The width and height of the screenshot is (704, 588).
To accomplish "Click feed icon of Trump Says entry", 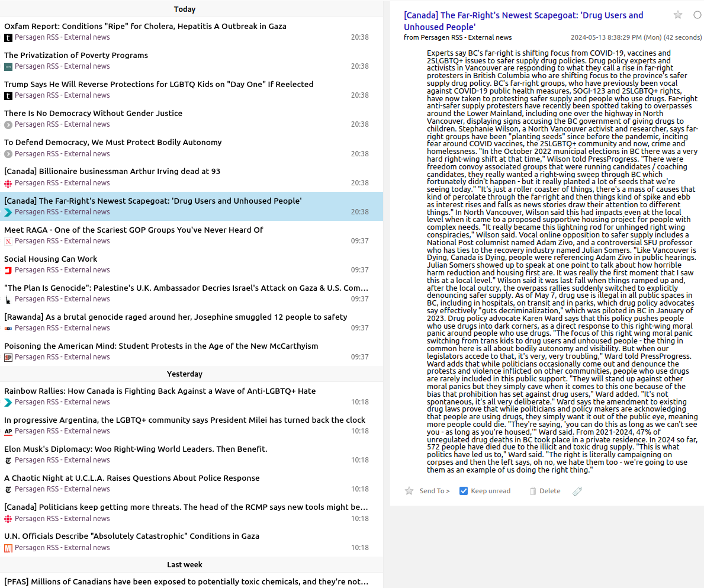I will 8,95.
